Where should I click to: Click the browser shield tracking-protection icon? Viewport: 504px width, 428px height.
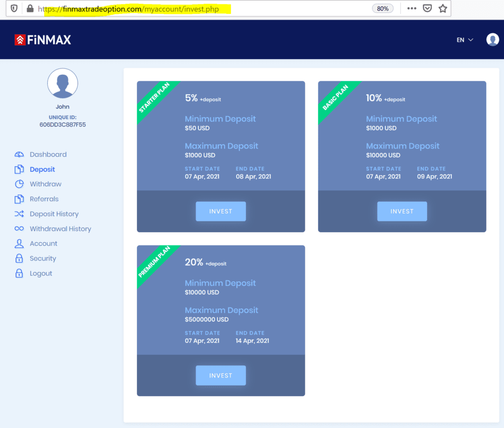(14, 9)
